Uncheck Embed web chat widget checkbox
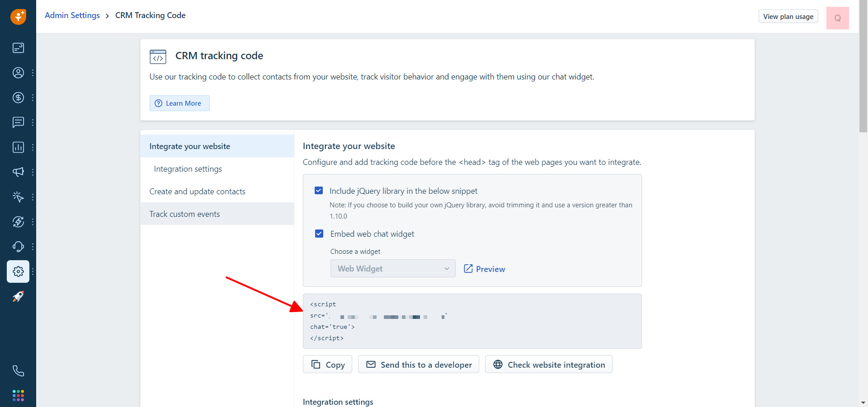This screenshot has width=868, height=407. 319,234
